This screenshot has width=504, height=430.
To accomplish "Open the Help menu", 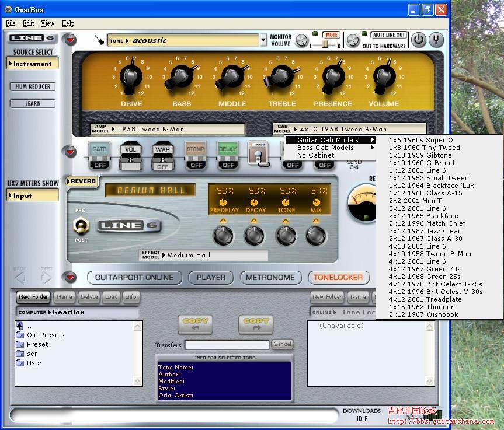I will coord(68,23).
